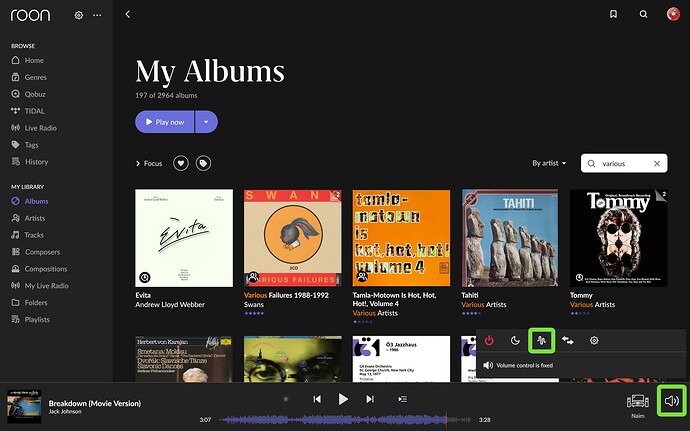Navigate to Home in the sidebar
The image size is (690, 431).
[x=27, y=60]
